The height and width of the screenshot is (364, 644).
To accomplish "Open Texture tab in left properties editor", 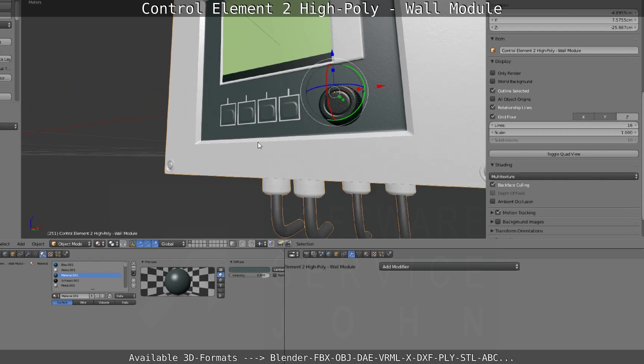I will pyautogui.click(x=50, y=254).
